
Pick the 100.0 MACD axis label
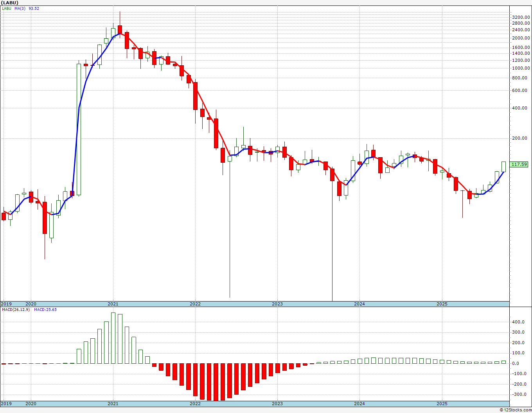[x=519, y=354]
